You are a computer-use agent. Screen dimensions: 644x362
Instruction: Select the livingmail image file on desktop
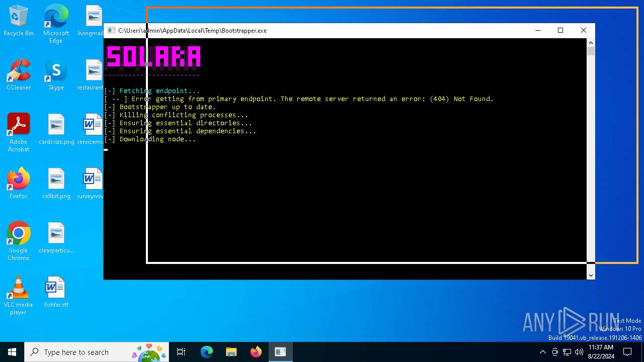91,21
